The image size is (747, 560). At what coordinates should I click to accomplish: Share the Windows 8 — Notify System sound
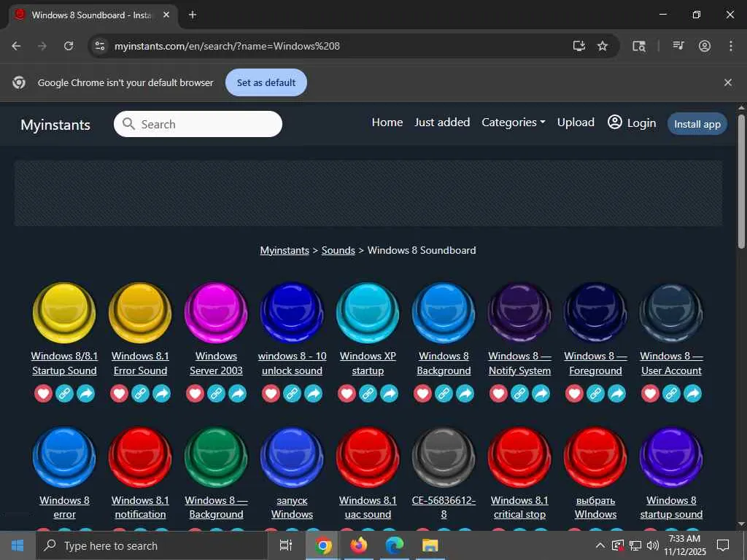[541, 393]
